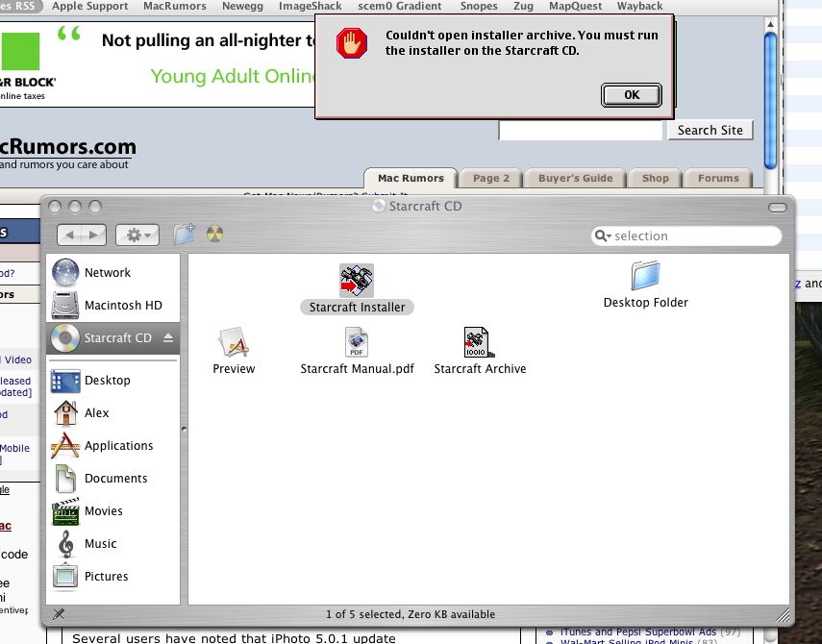Open scem0 Gradient bookmark
The width and height of the screenshot is (822, 644).
[400, 7]
